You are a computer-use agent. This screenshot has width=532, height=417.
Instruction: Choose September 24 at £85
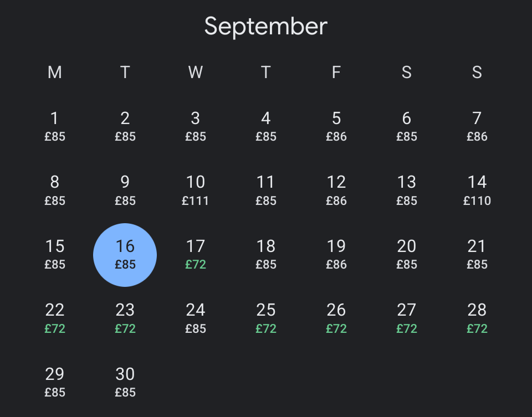coord(196,318)
